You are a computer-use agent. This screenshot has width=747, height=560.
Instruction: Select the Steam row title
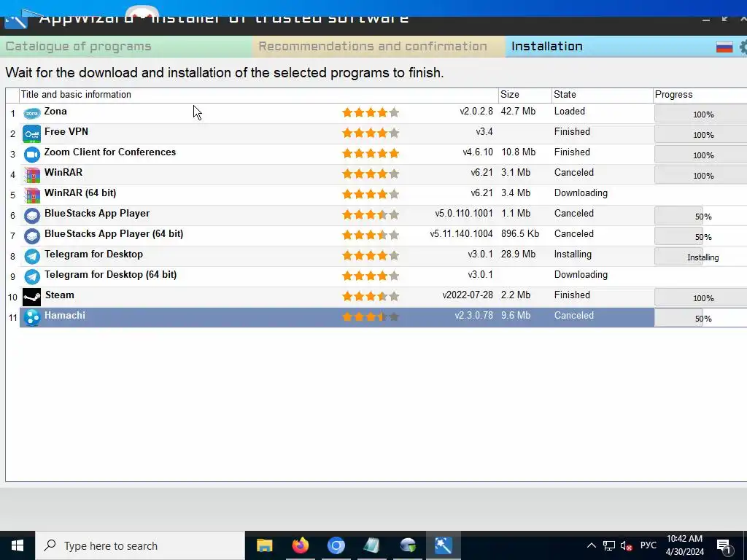point(60,295)
